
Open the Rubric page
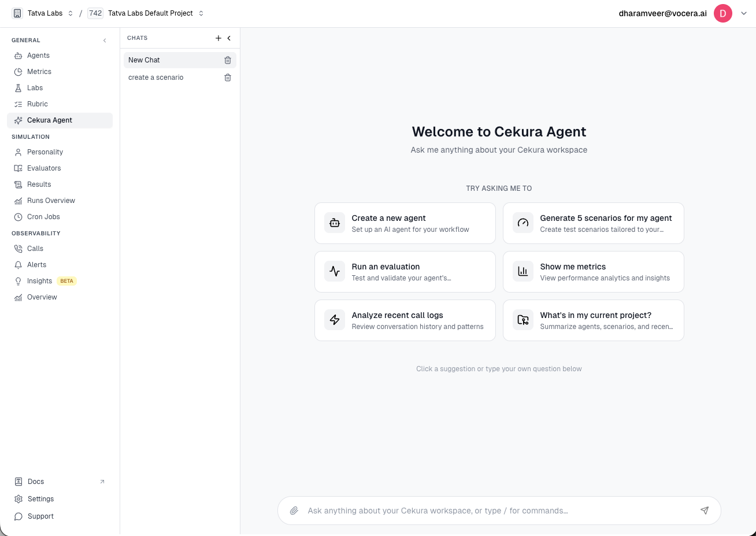click(60, 104)
